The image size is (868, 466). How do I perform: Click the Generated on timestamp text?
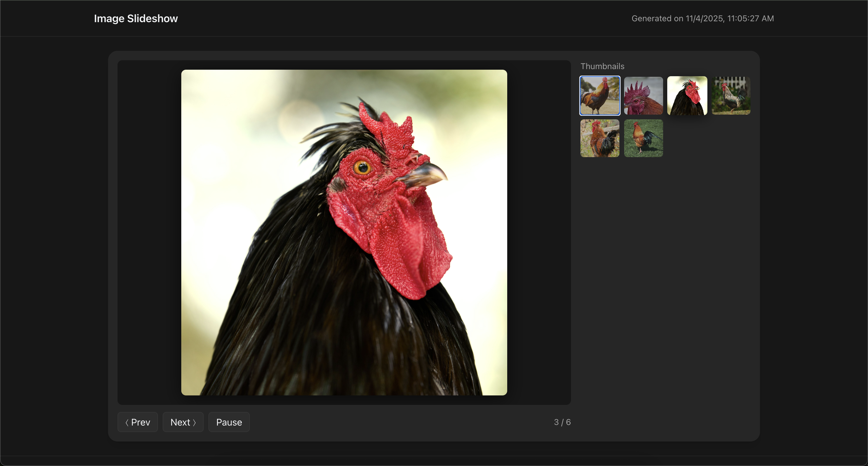click(x=702, y=19)
